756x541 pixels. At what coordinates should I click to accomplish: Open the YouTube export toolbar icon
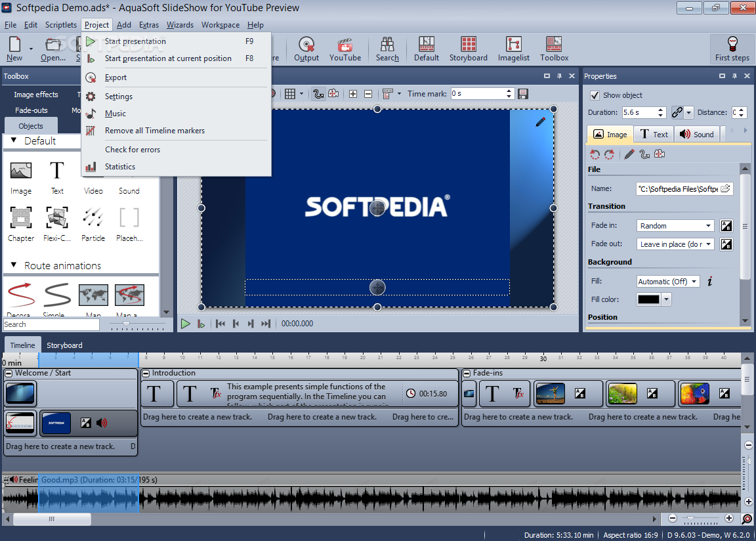(x=345, y=49)
